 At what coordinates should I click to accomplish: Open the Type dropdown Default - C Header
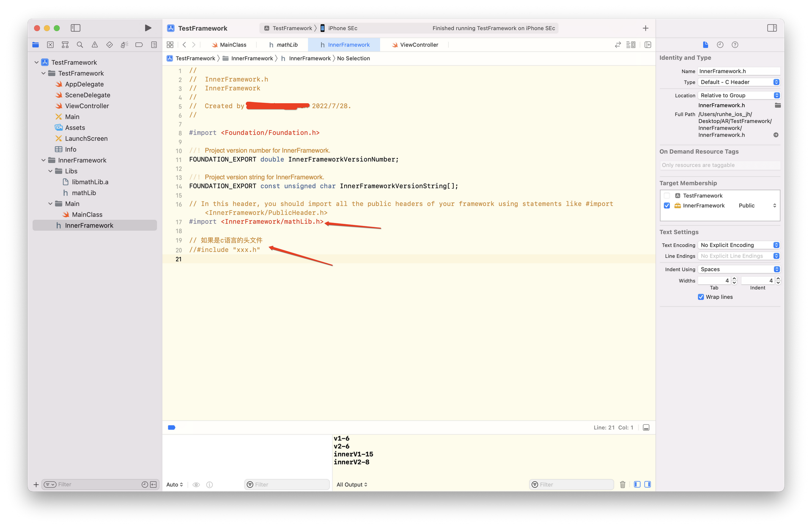[739, 82]
